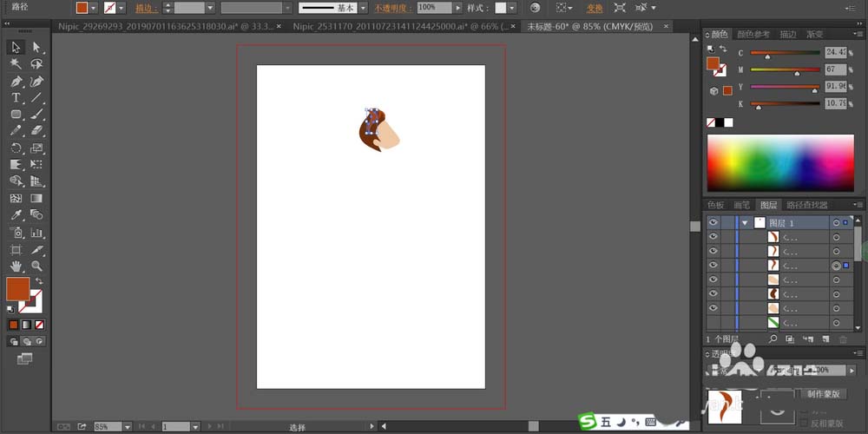Click the 制作蒙版 button

click(x=824, y=394)
